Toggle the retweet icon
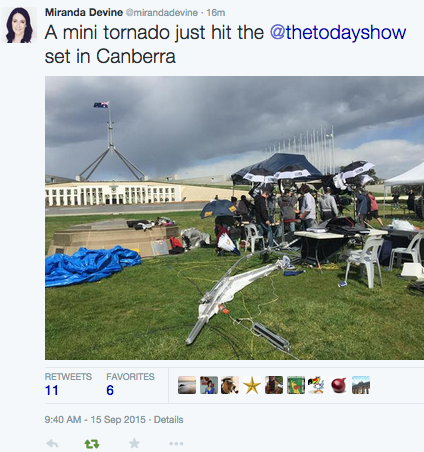This screenshot has width=424, height=452. tap(92, 444)
